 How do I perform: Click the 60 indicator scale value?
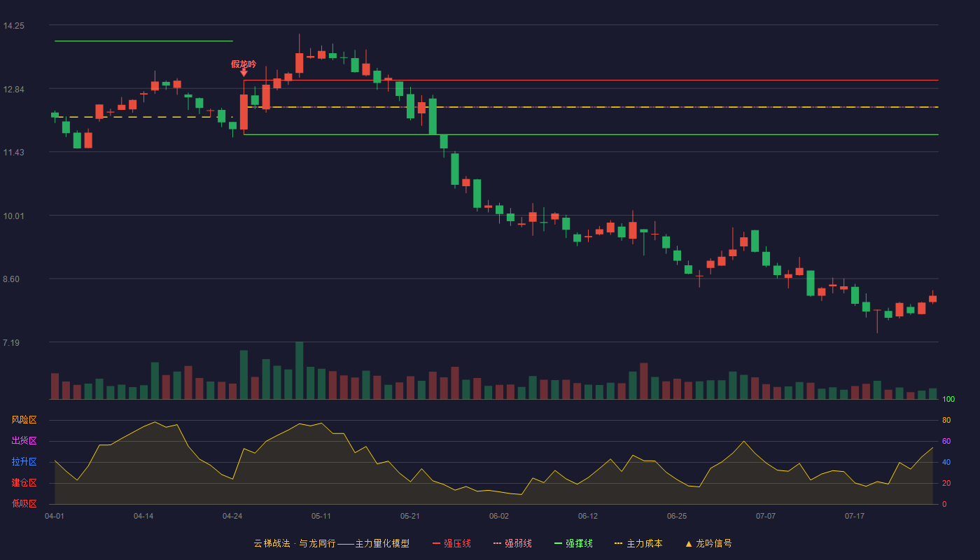(946, 442)
